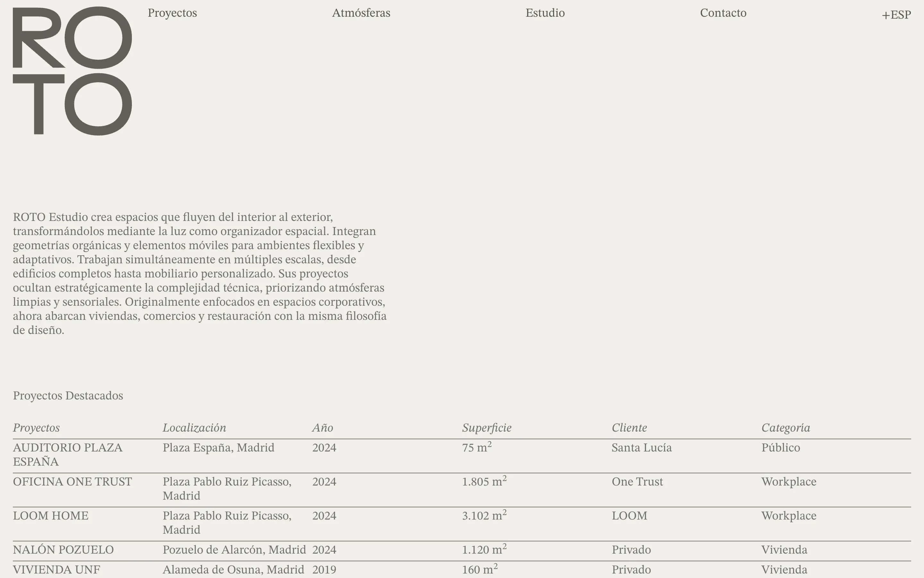Click the Proyectos Destacados heading
The width and height of the screenshot is (924, 578).
(x=68, y=396)
